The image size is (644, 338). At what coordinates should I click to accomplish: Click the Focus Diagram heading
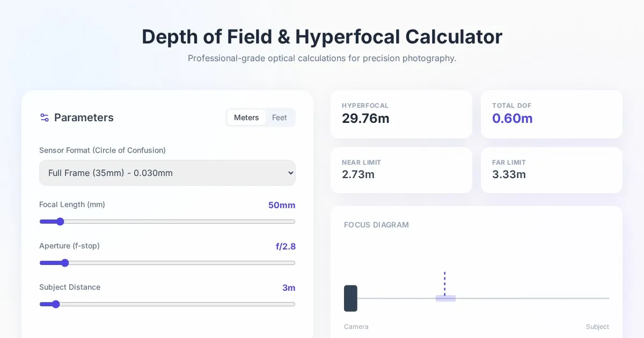tap(376, 225)
